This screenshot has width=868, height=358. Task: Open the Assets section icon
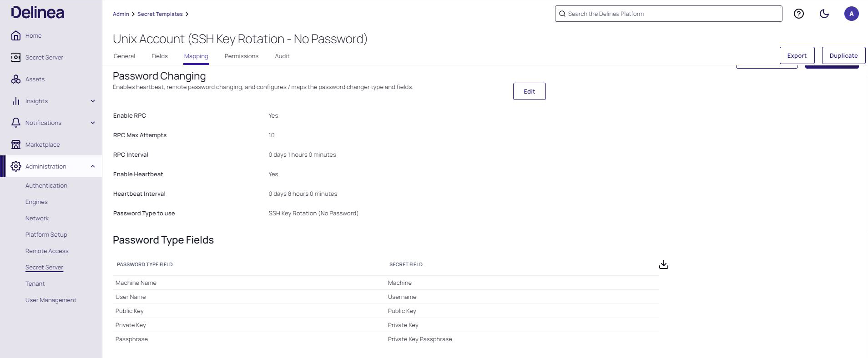tap(16, 79)
